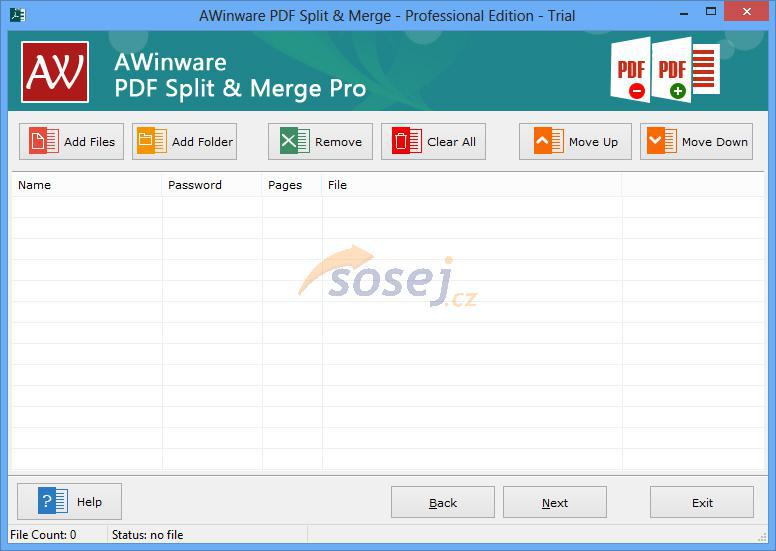
Task: Click the Remove button
Action: [x=320, y=142]
